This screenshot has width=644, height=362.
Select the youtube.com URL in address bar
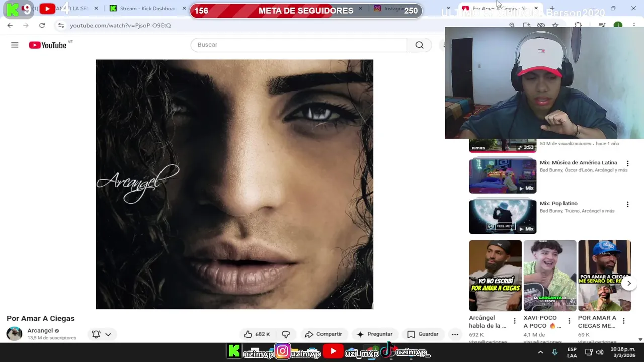(x=120, y=25)
